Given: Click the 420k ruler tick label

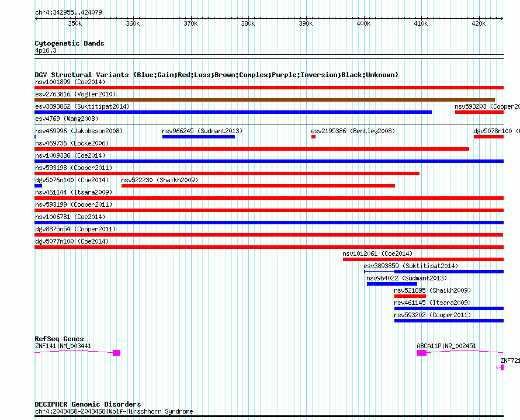Looking at the screenshot, I should (479, 23).
